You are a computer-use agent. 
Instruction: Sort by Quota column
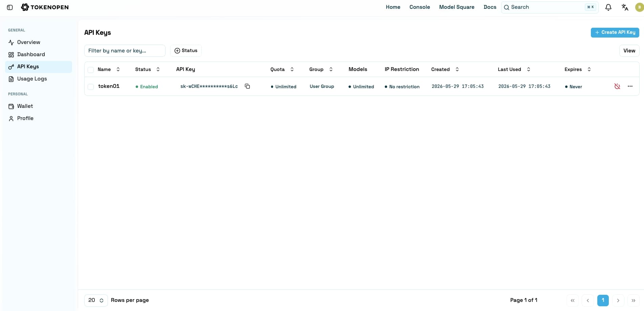[x=282, y=69]
